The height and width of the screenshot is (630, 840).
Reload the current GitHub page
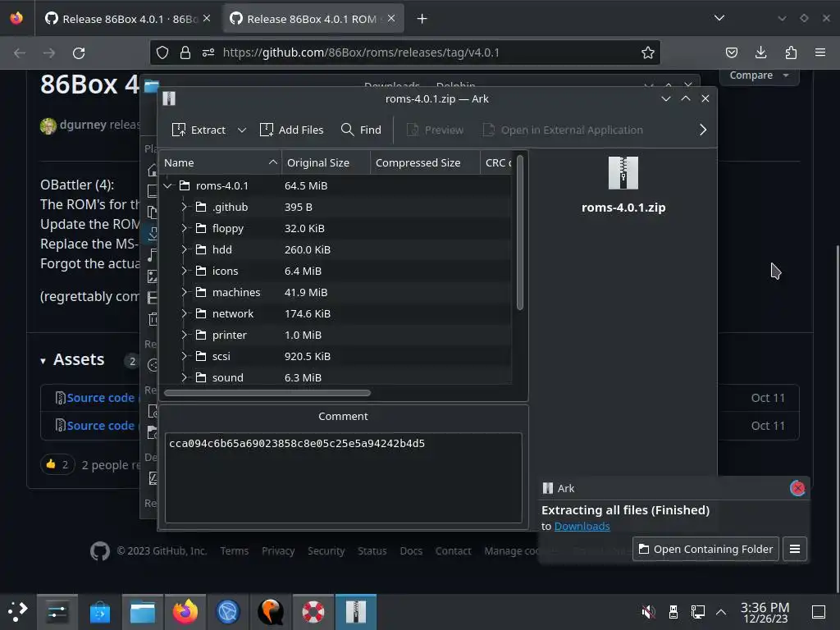79,53
